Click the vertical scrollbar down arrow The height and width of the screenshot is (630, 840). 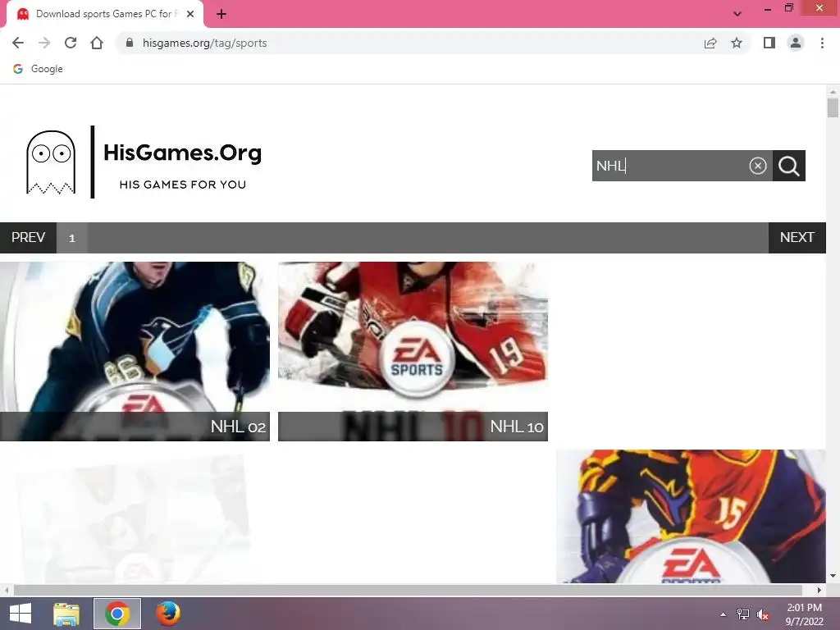(833, 577)
